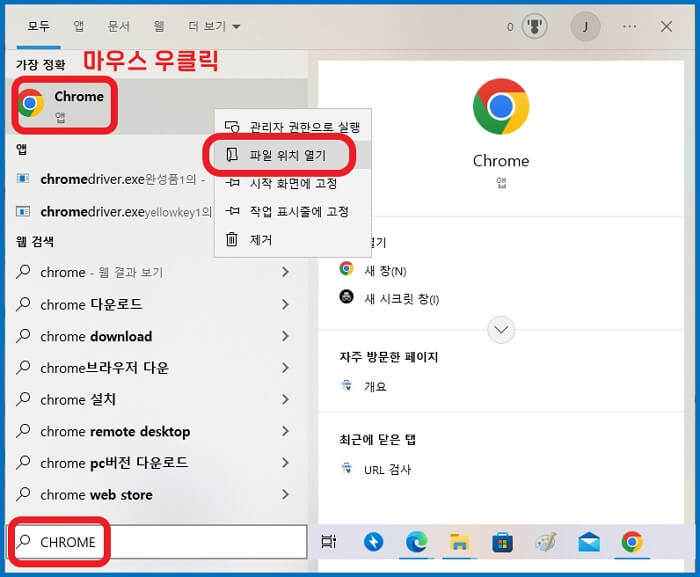Click the folder icon beside 파일 위치 열기

coord(232,155)
